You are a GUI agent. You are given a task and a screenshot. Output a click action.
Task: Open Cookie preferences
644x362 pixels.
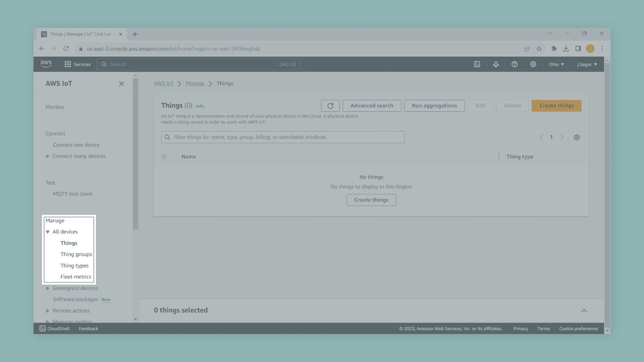click(x=579, y=328)
